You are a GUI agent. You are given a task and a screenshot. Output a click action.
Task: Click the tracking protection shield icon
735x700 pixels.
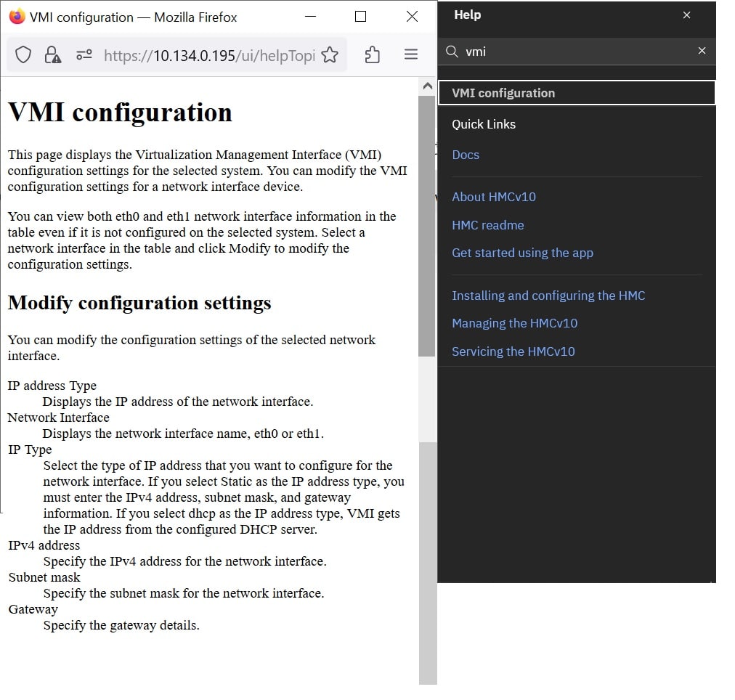(23, 55)
